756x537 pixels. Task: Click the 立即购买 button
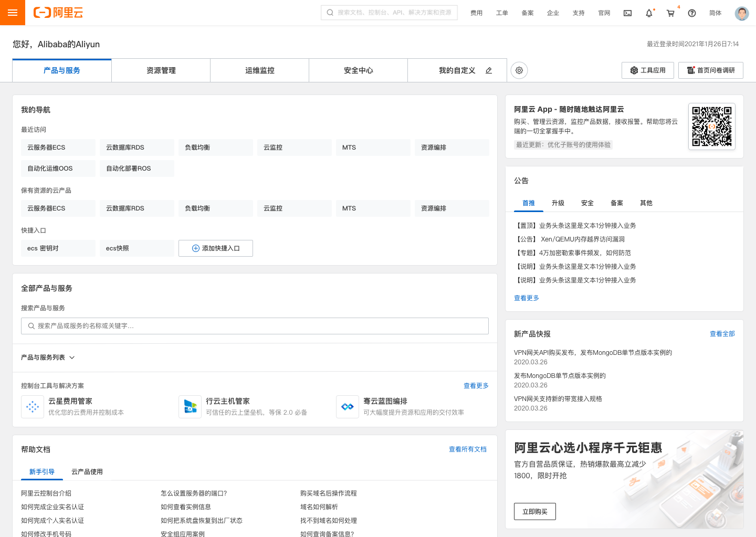click(x=535, y=512)
